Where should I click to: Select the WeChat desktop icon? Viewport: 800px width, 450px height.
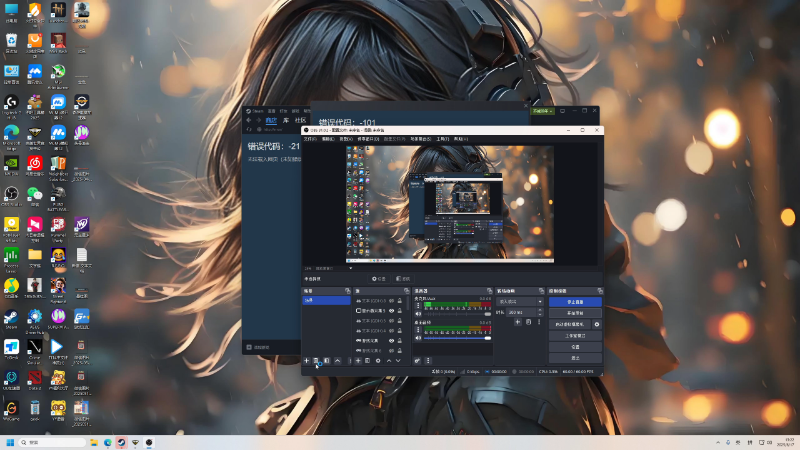[x=35, y=196]
